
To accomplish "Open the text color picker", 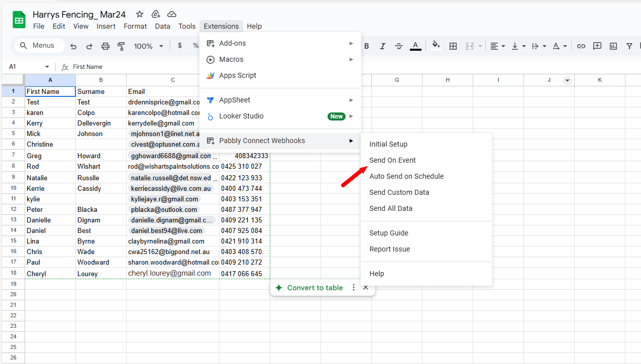I will [x=415, y=46].
